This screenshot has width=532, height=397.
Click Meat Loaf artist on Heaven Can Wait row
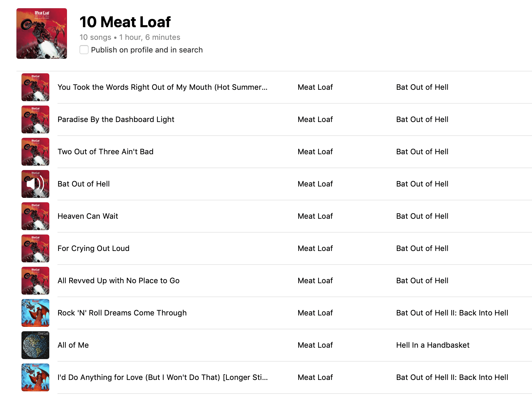(315, 216)
